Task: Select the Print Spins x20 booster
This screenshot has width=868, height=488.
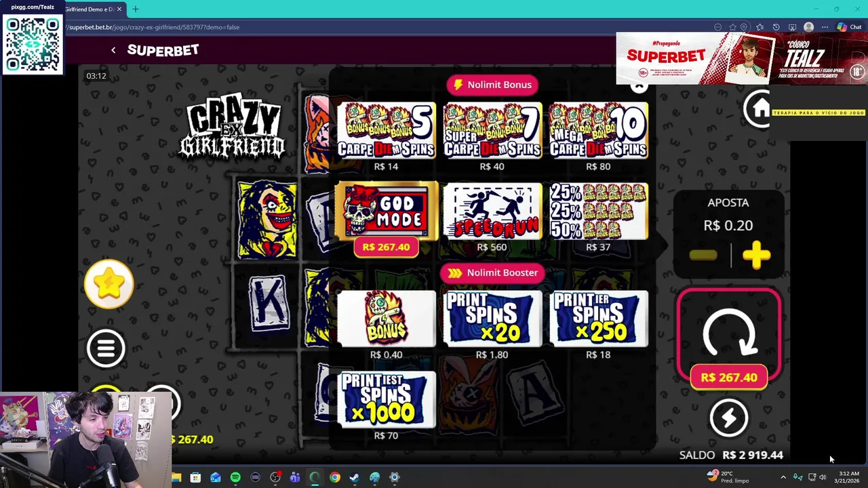Action: point(492,319)
